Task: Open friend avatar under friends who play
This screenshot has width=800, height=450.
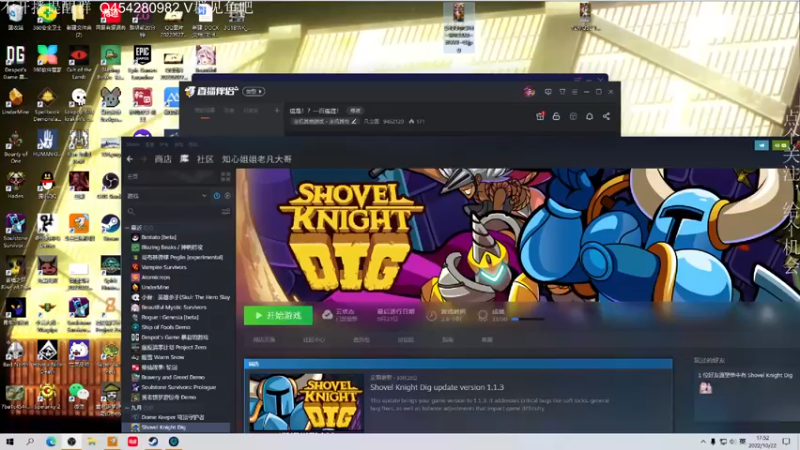Action: (x=706, y=388)
